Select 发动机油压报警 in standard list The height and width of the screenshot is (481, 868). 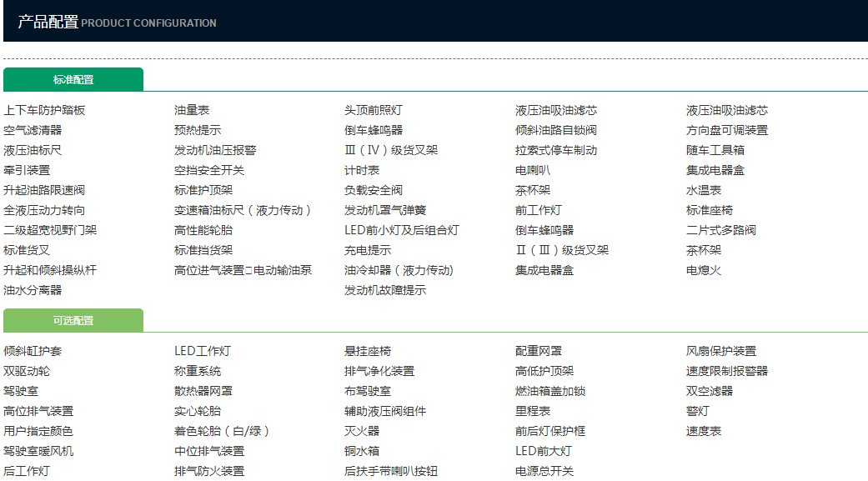[215, 150]
